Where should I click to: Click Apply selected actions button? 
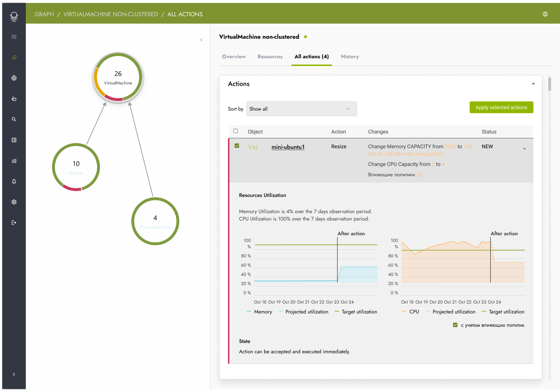pyautogui.click(x=501, y=107)
